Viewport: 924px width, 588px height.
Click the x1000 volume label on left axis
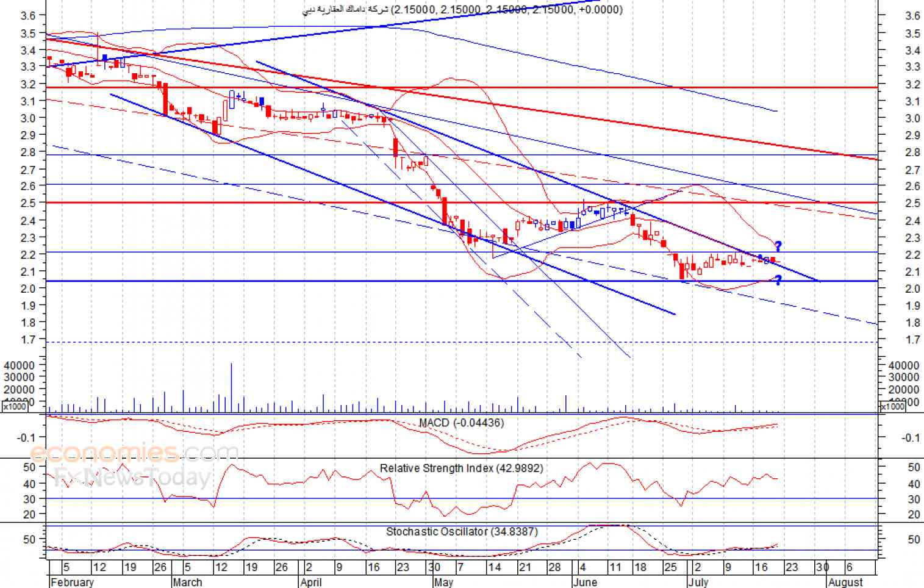[15, 406]
